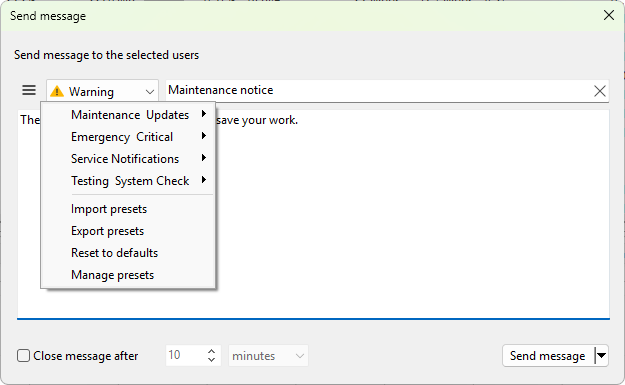Viewport: 625px width, 385px height.
Task: Click the yellow Warning triangle icon
Action: tap(57, 91)
